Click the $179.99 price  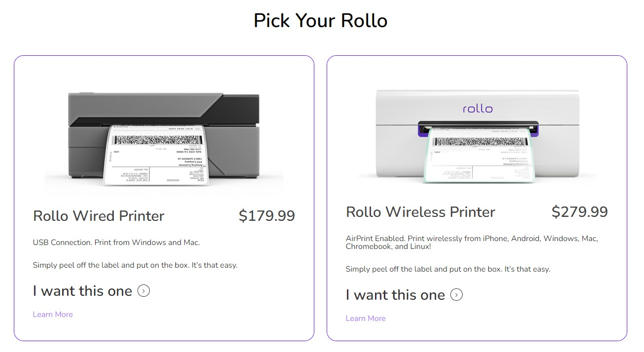267,216
